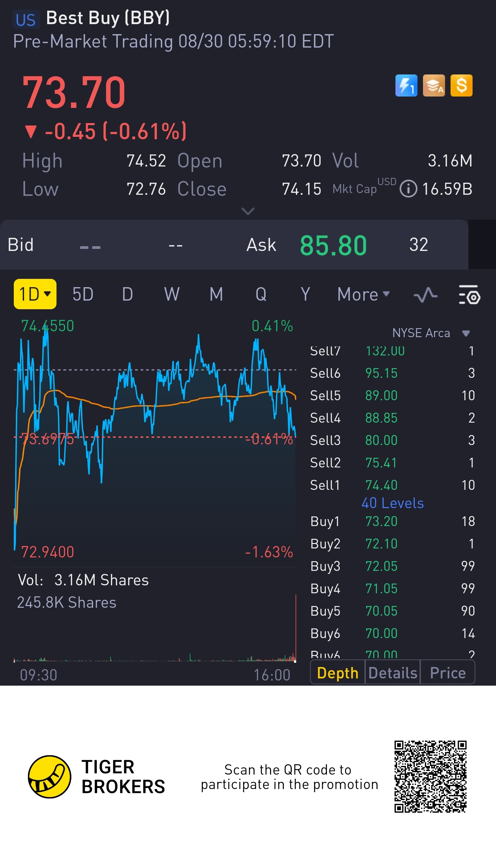Tap the chart high label 74.4550

48,326
